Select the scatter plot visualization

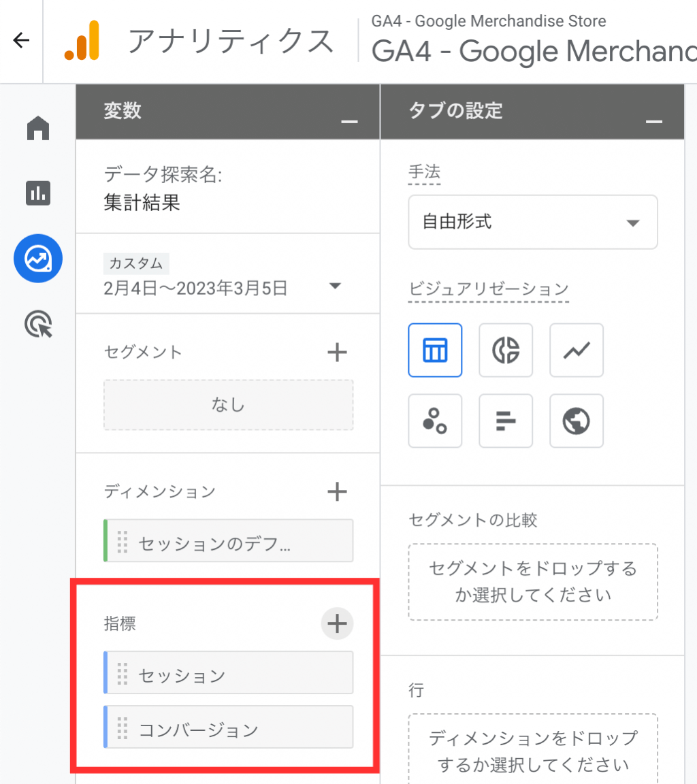pyautogui.click(x=435, y=421)
